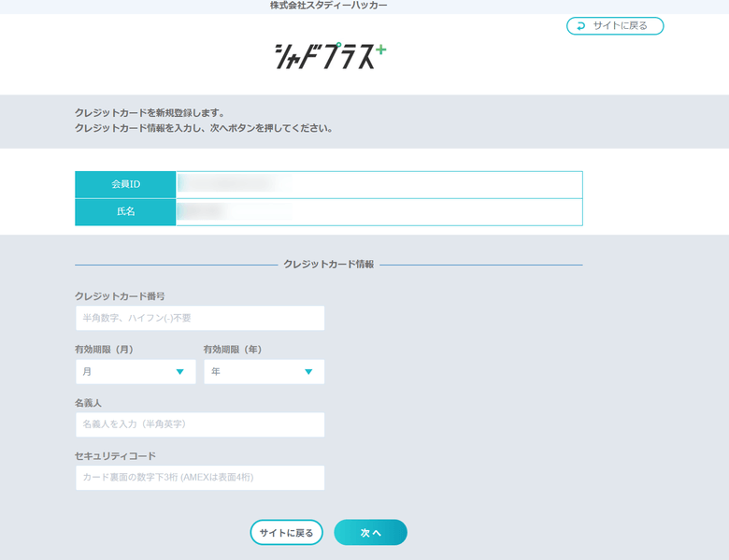Image resolution: width=729 pixels, height=560 pixels.
Task: Click the 有効期限（月） label
Action: click(x=105, y=350)
